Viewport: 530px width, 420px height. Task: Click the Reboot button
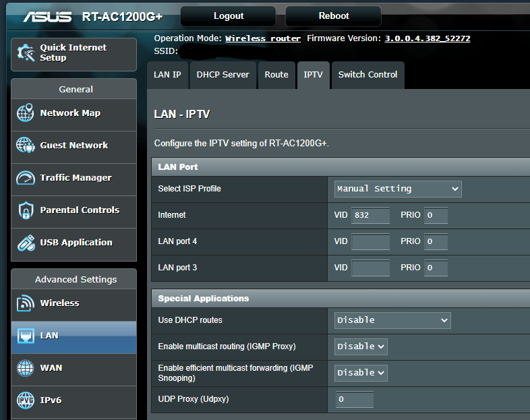pyautogui.click(x=334, y=16)
